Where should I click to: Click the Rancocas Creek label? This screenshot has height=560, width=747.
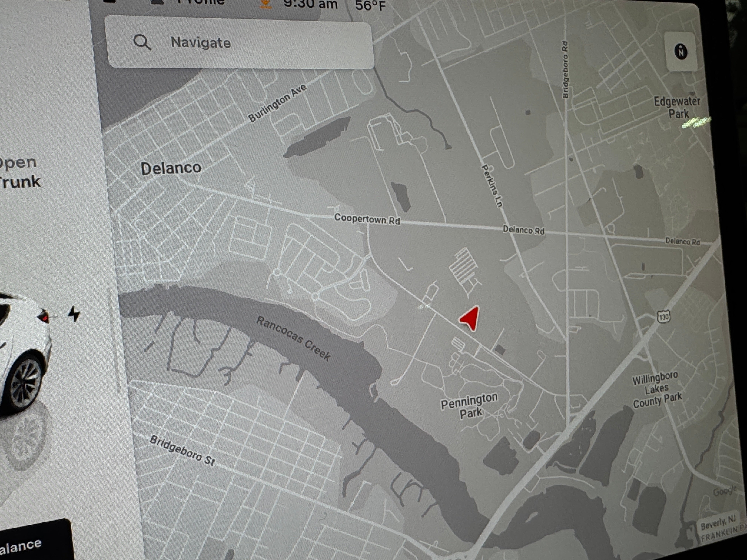(293, 339)
